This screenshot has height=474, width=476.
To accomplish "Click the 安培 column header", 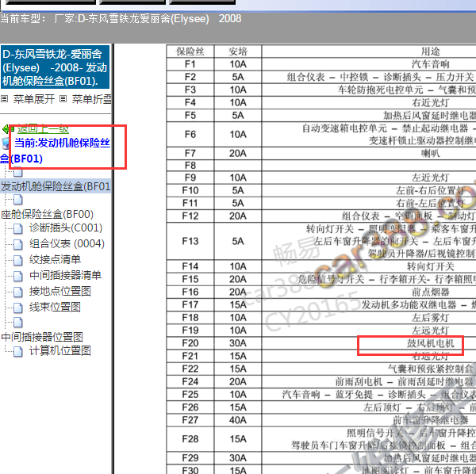I will coord(238,52).
